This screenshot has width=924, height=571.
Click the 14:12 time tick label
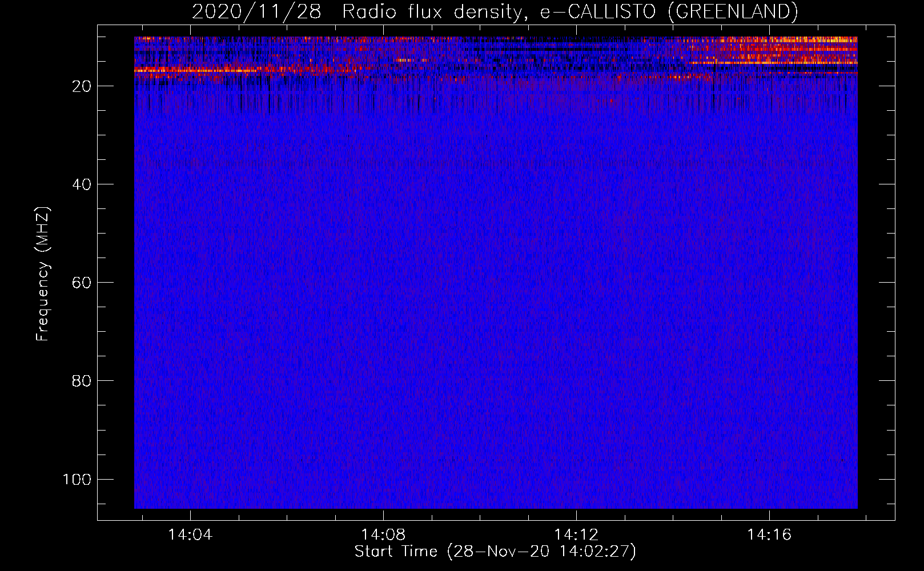[x=576, y=534]
